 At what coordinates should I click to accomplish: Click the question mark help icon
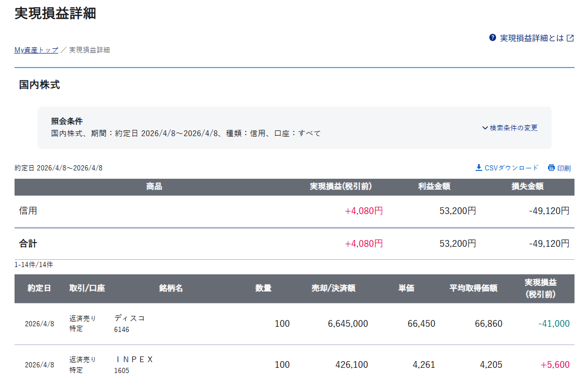pyautogui.click(x=492, y=38)
